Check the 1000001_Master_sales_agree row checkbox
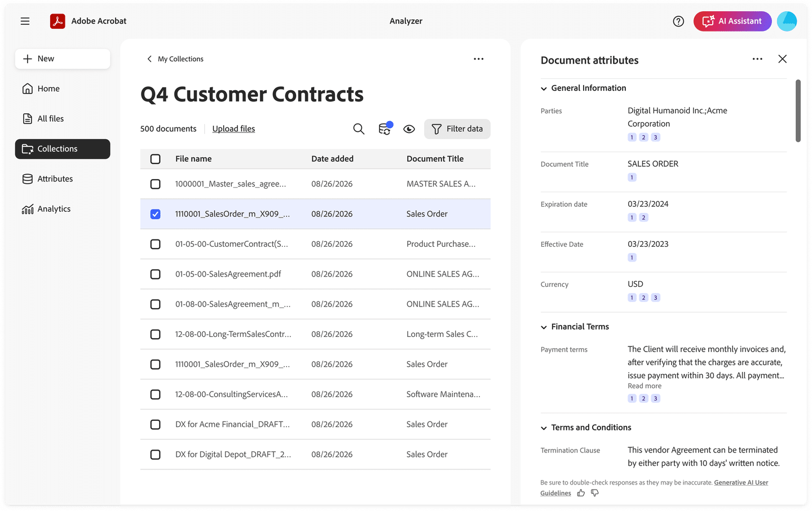Screen dimensions: 812x511 (x=156, y=184)
